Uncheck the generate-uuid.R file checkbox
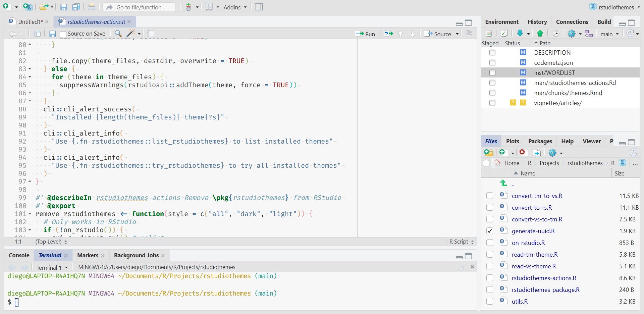Image resolution: width=644 pixels, height=314 pixels. 490,231
